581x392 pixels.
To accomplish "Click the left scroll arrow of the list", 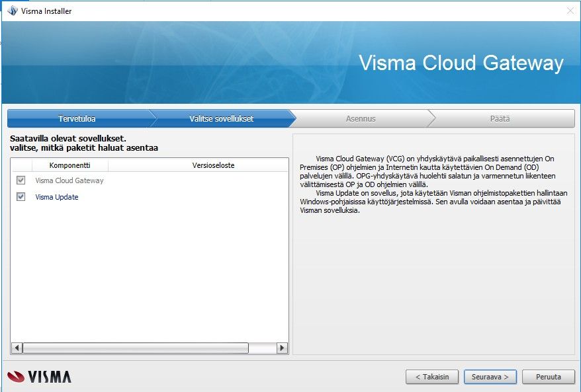I will [x=17, y=348].
